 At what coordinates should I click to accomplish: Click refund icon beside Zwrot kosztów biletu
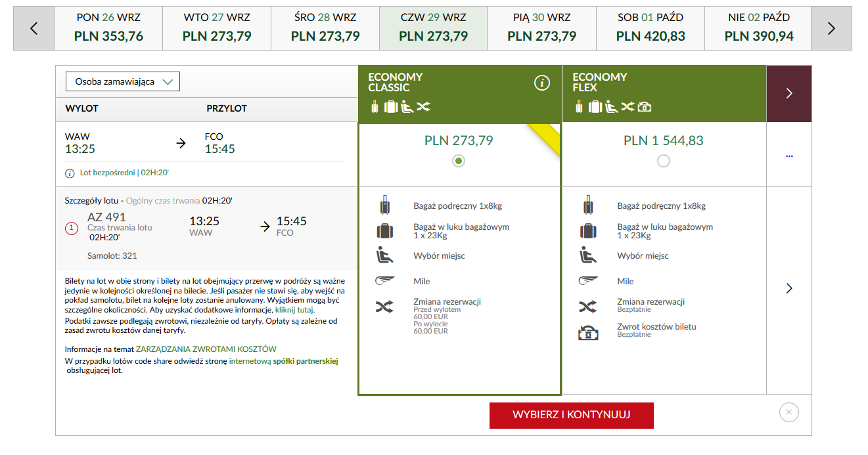[588, 333]
